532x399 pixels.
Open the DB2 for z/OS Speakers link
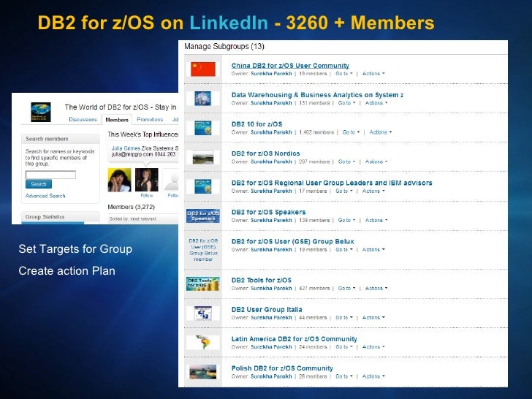(268, 212)
